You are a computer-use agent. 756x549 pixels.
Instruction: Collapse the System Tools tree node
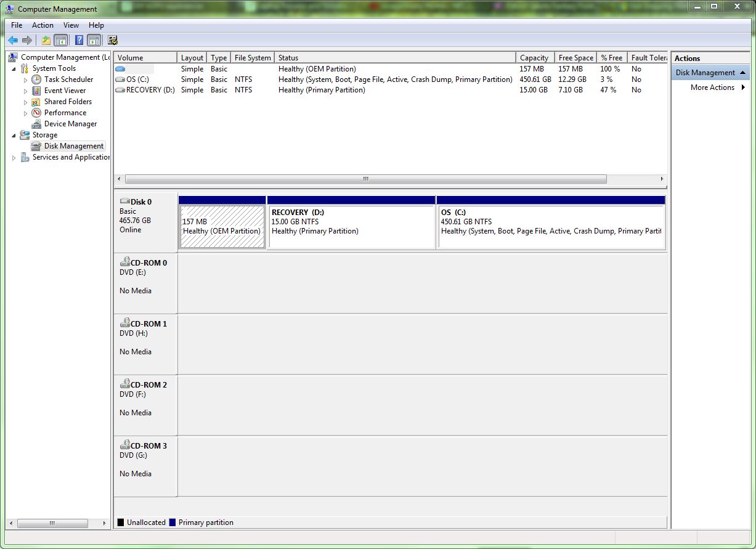pos(14,68)
